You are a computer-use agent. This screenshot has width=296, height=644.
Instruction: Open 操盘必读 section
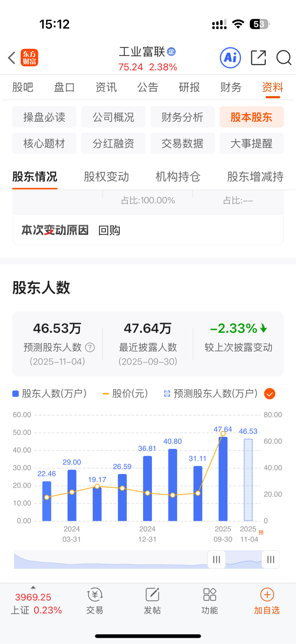coord(44,117)
